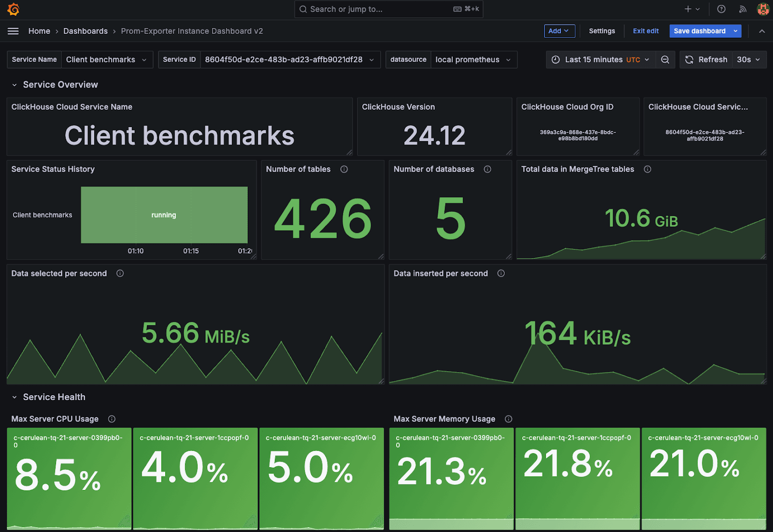Image resolution: width=773 pixels, height=532 pixels.
Task: Click info icon beside Max Server CPU Usage
Action: pos(112,419)
